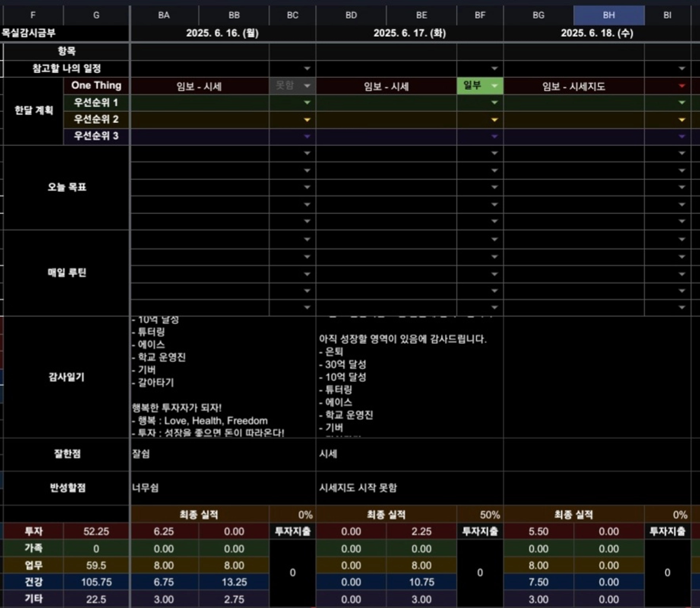Select column header BA
Screen dimensions: 700x608
(164, 15)
